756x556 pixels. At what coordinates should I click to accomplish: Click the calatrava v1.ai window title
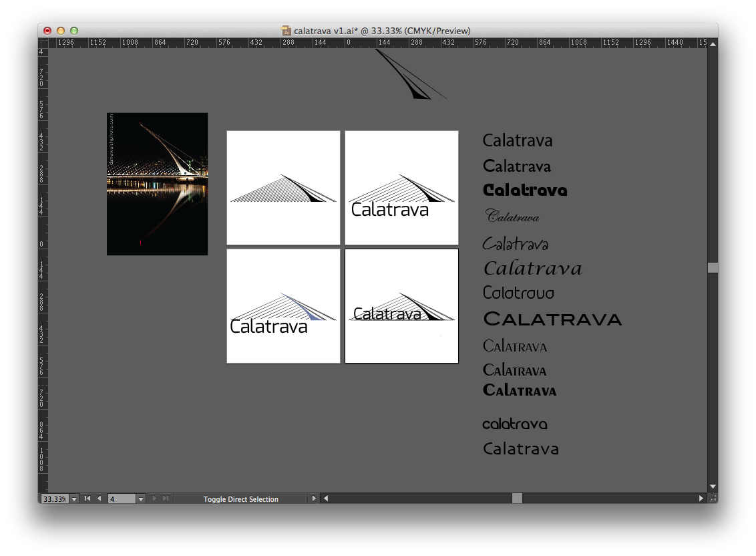[x=382, y=31]
